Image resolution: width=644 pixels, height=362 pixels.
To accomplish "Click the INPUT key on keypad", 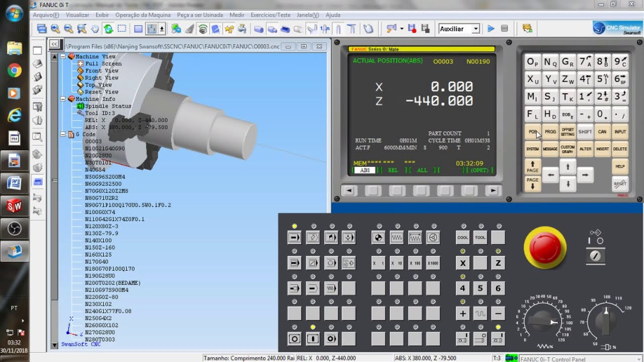I will pyautogui.click(x=620, y=132).
